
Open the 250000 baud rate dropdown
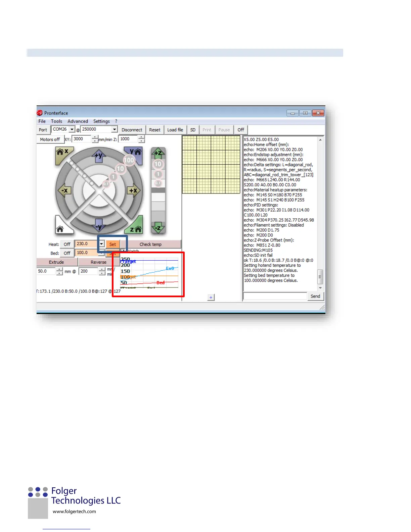pos(115,129)
